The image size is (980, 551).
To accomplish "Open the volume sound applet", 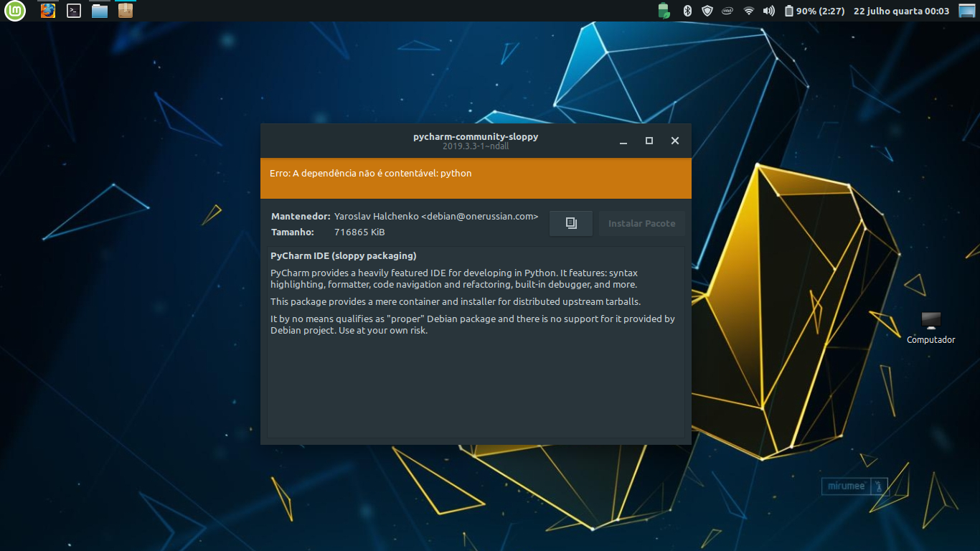I will point(769,11).
